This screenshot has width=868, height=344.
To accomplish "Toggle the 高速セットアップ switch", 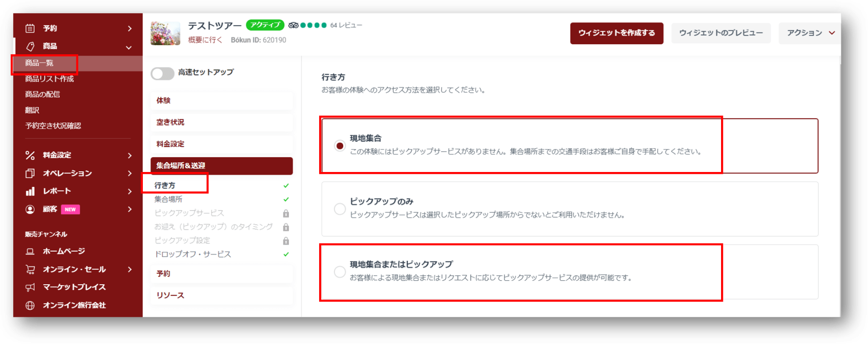I will click(x=162, y=73).
